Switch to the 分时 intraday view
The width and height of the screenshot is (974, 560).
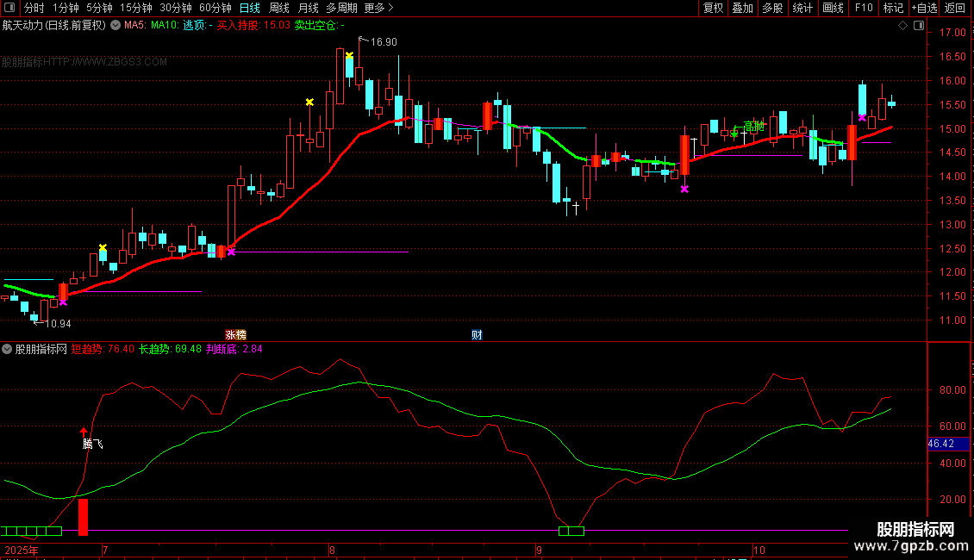tap(34, 8)
